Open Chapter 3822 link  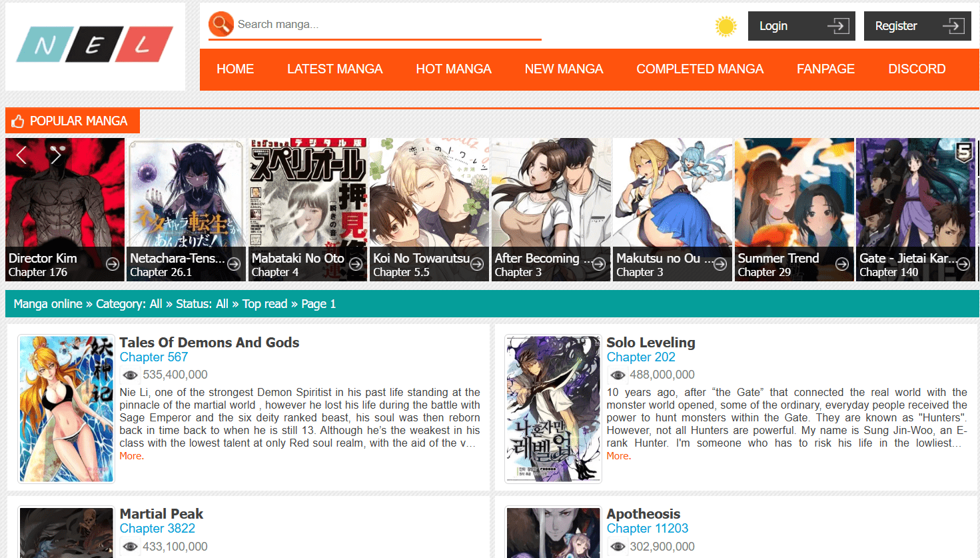pyautogui.click(x=157, y=529)
